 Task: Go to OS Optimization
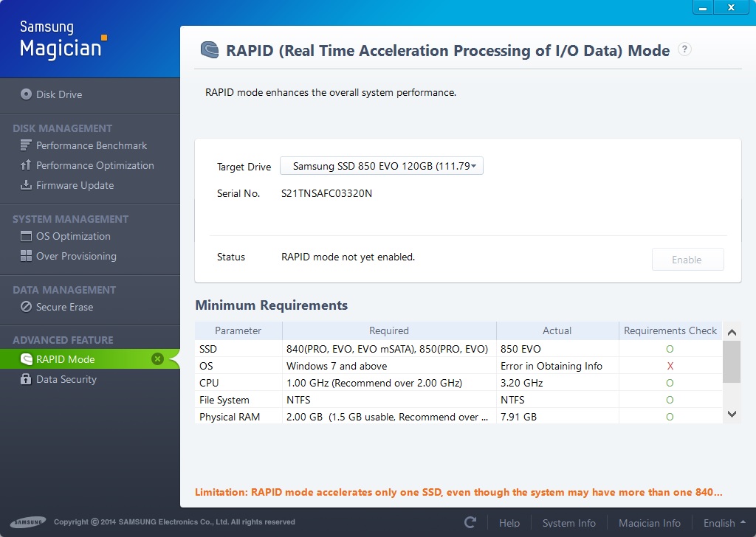tap(73, 237)
